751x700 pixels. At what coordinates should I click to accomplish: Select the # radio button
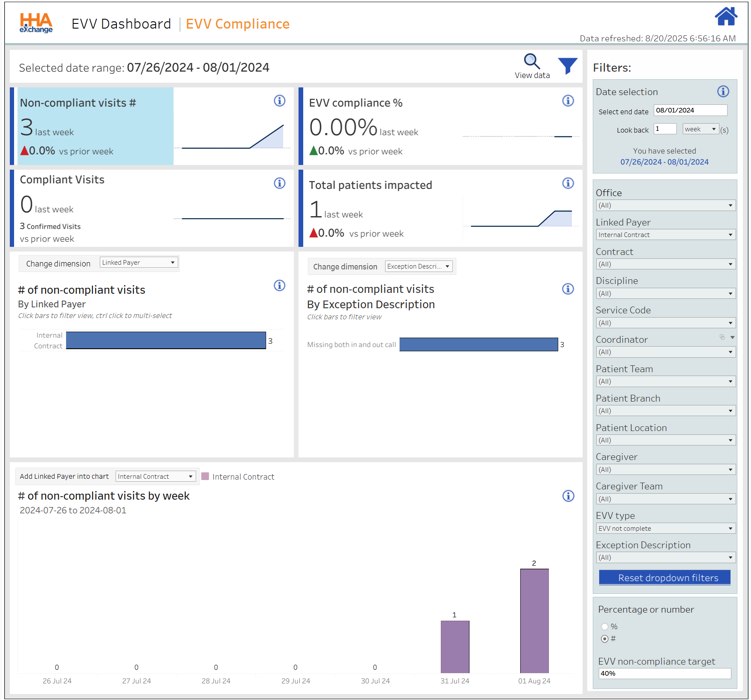[604, 639]
